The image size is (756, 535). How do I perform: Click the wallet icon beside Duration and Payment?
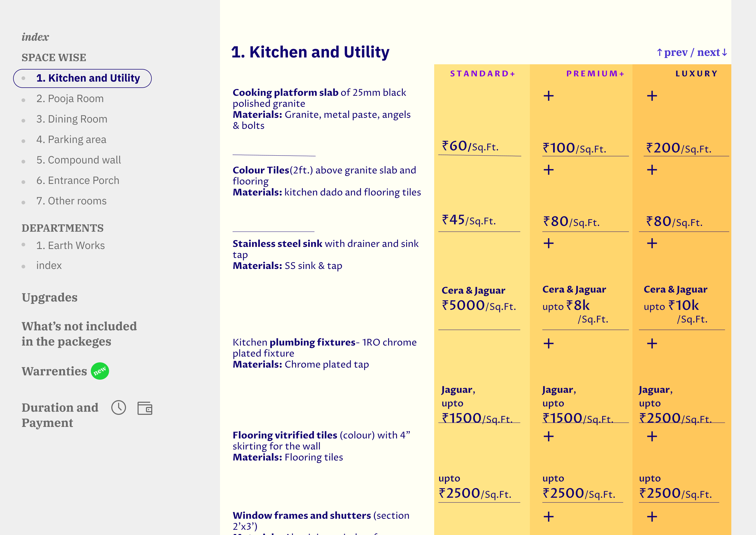(x=145, y=408)
